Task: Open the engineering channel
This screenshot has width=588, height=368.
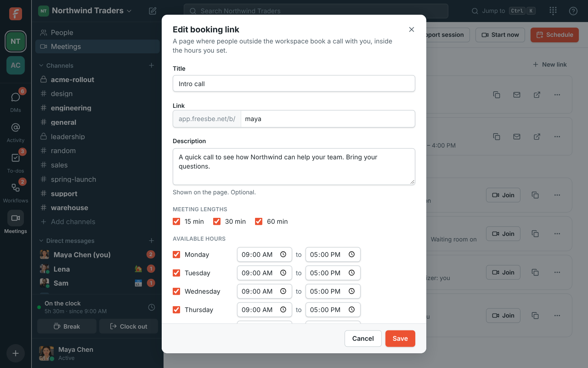Action: click(97, 108)
